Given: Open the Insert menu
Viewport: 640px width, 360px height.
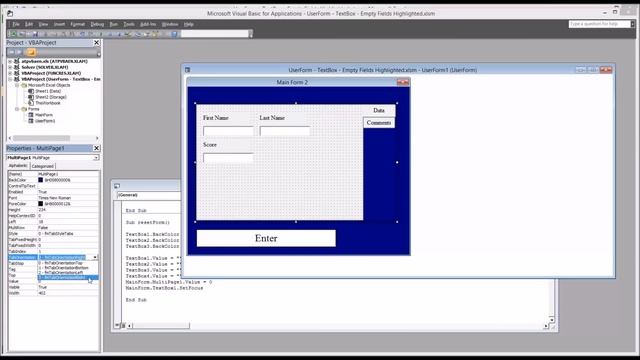Looking at the screenshot, I should click(x=59, y=24).
